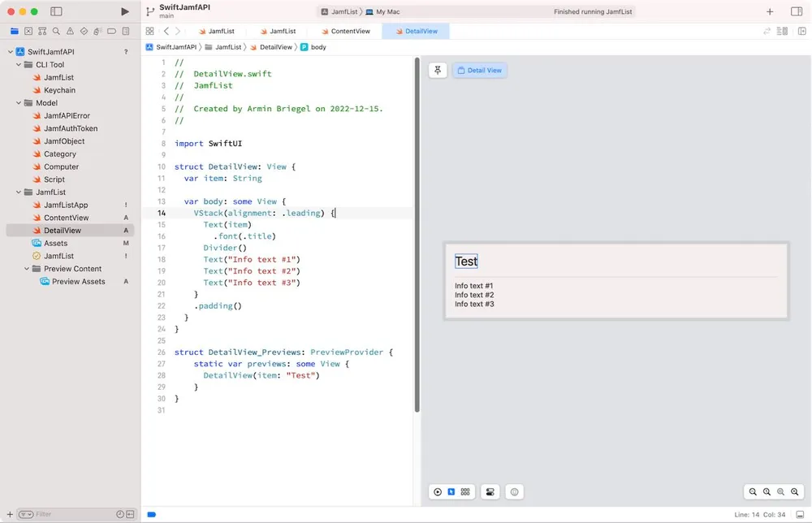Image resolution: width=812 pixels, height=523 pixels.
Task: Start Live Preview with the play icon
Action: (437, 491)
